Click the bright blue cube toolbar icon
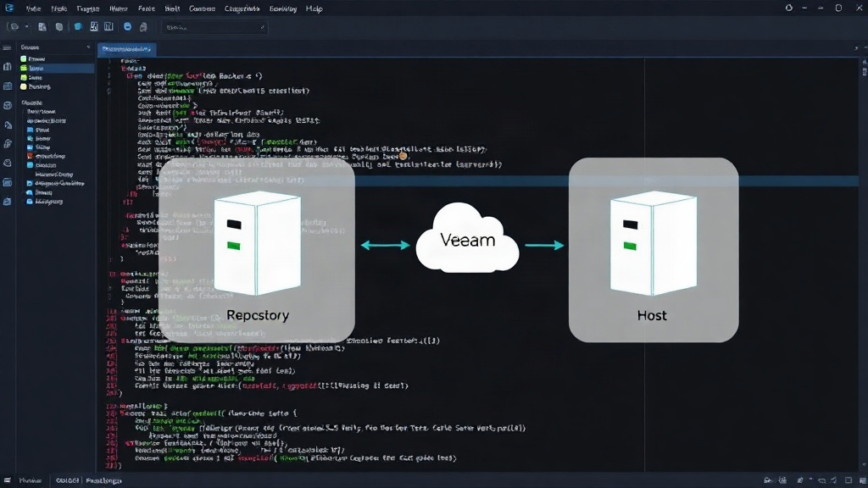The image size is (868, 488). click(x=78, y=26)
